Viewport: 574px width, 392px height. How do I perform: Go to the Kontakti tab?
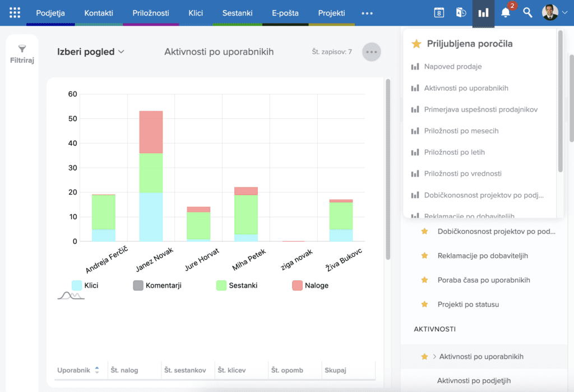coord(98,13)
